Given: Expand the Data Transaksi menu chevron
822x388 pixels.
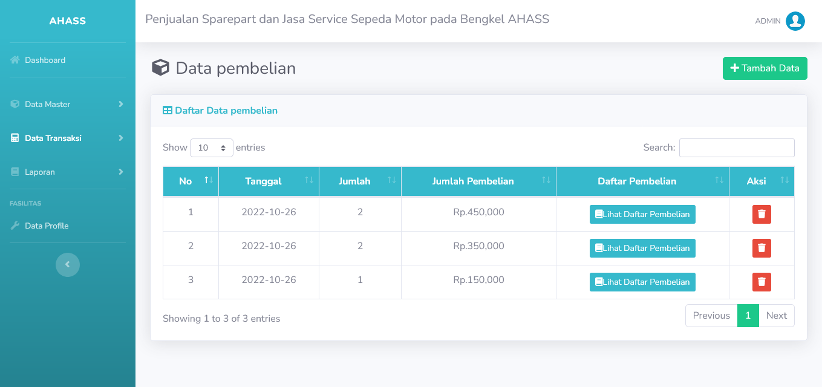Looking at the screenshot, I should (x=121, y=138).
